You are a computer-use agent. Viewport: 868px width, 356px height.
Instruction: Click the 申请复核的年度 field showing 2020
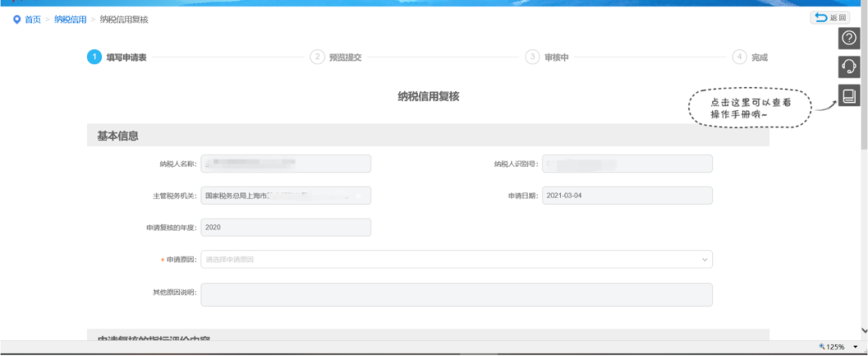click(285, 227)
